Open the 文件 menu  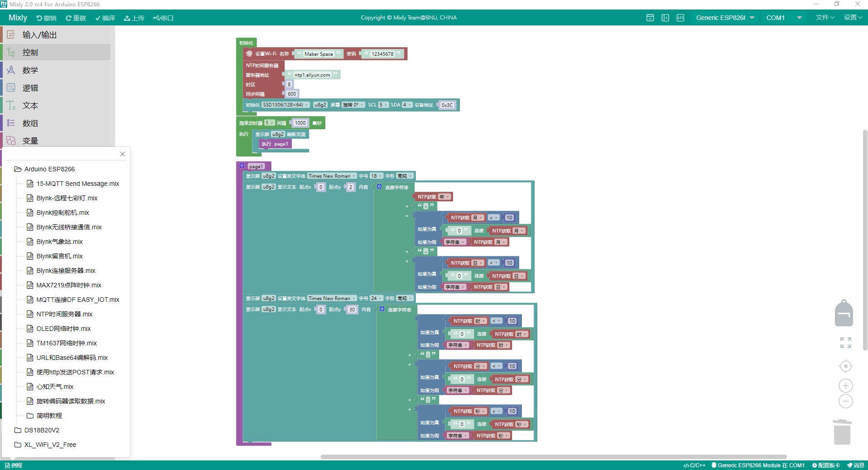tap(825, 18)
